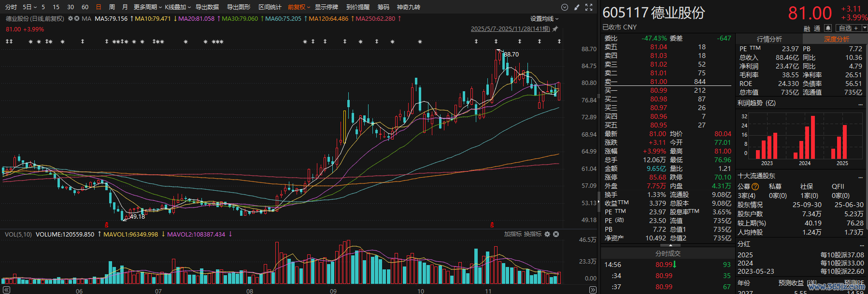Click 导出数据 to export data

207,7
